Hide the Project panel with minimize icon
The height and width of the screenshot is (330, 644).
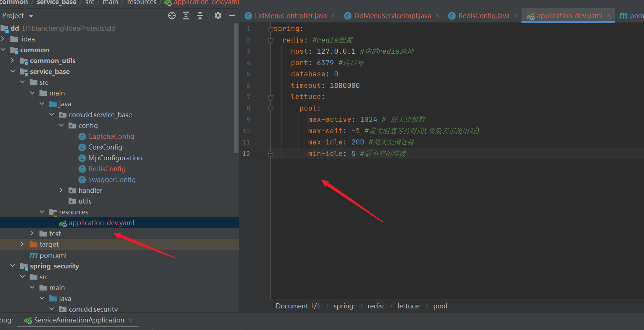(x=232, y=15)
